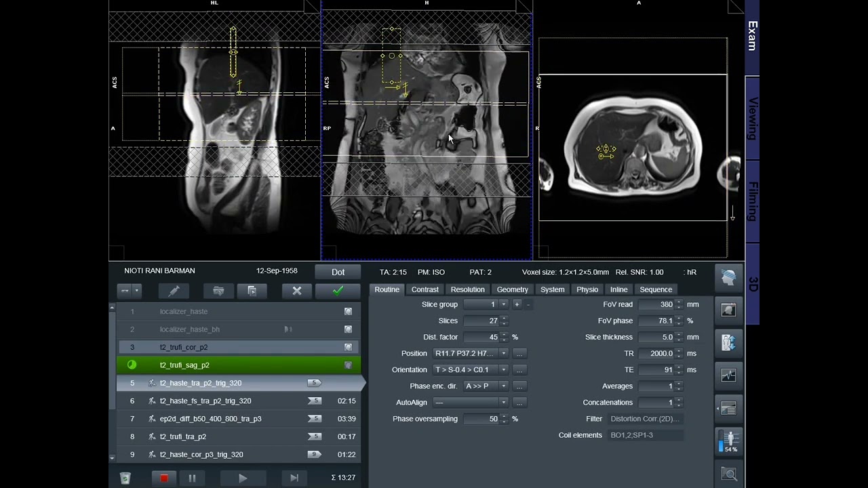Image resolution: width=868 pixels, height=488 pixels.
Task: Click the ellipsis button next to Position
Action: [x=519, y=353]
